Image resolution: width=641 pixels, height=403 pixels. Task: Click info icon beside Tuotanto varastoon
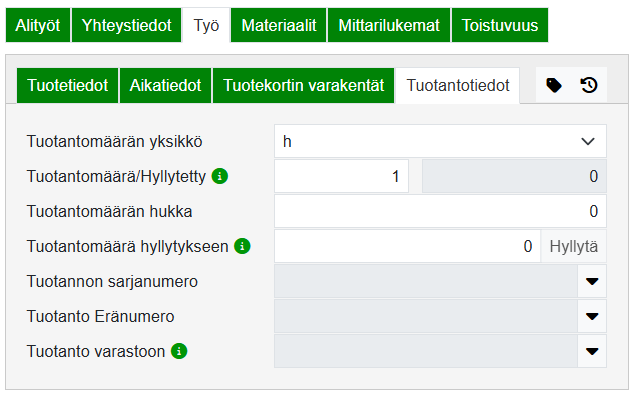(x=179, y=351)
